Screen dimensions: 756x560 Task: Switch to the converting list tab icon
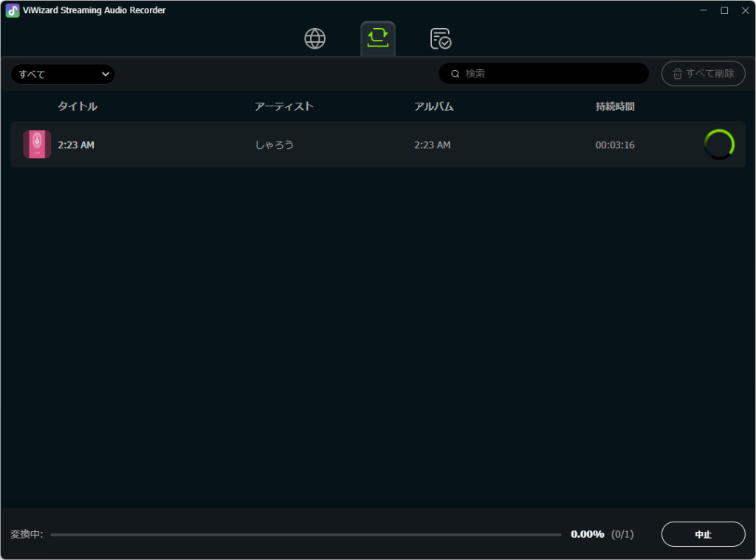tap(378, 38)
